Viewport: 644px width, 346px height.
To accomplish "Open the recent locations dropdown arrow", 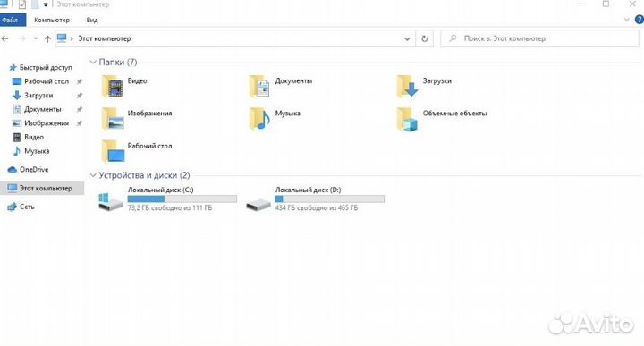I will 36,38.
